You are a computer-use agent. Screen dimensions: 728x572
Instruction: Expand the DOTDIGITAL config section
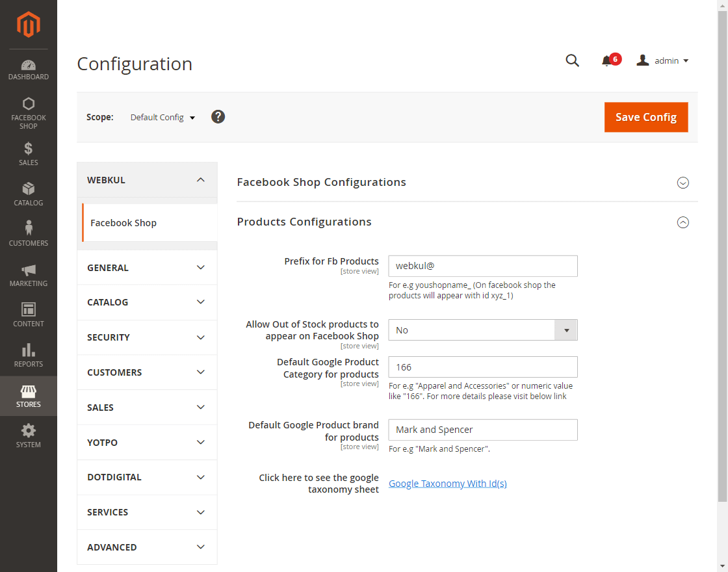(147, 477)
